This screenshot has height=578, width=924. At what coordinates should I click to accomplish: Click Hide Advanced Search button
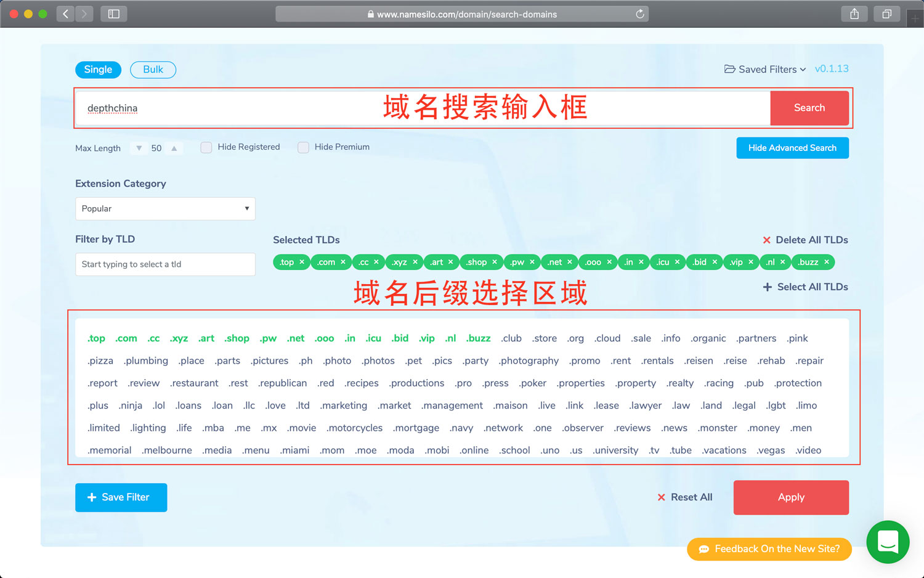tap(792, 148)
